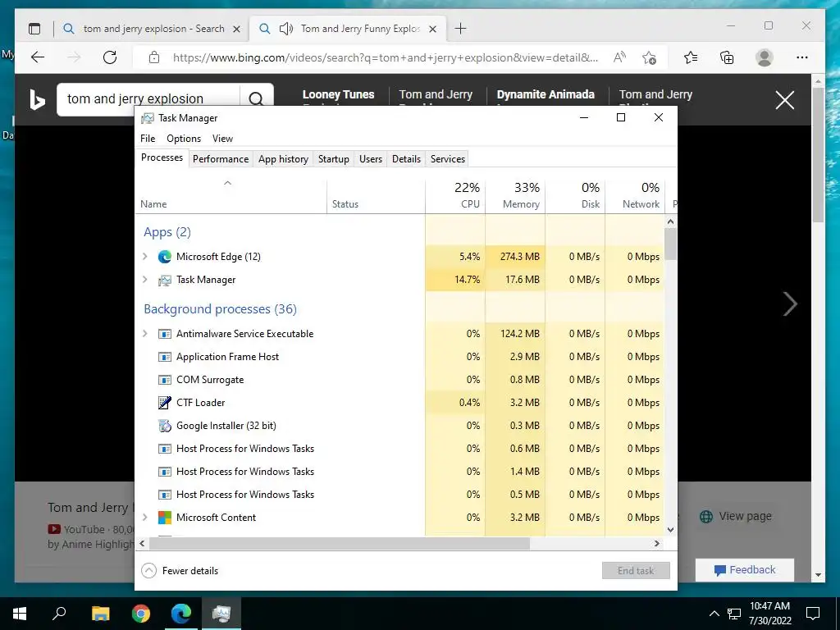840x630 pixels.
Task: Close the 'Tom and Jerry Funny Explos' tab
Action: click(x=433, y=29)
